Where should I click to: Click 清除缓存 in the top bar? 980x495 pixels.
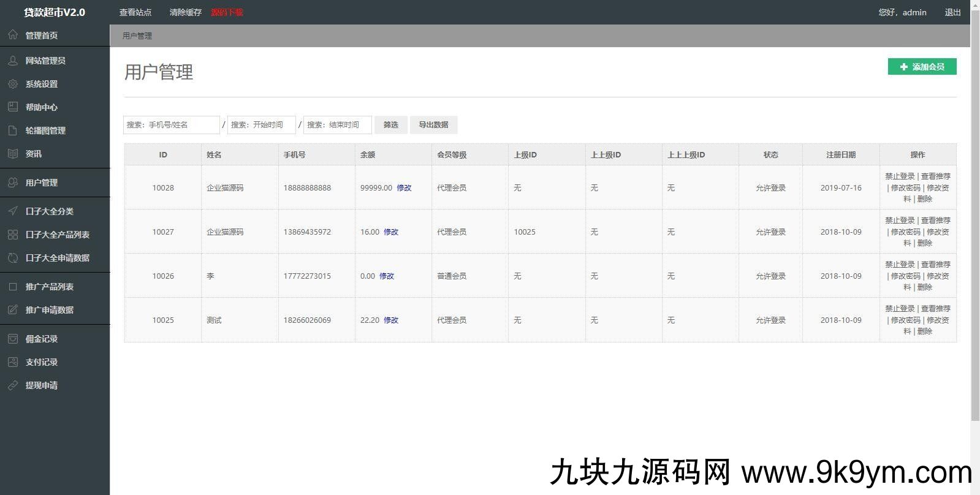[185, 12]
